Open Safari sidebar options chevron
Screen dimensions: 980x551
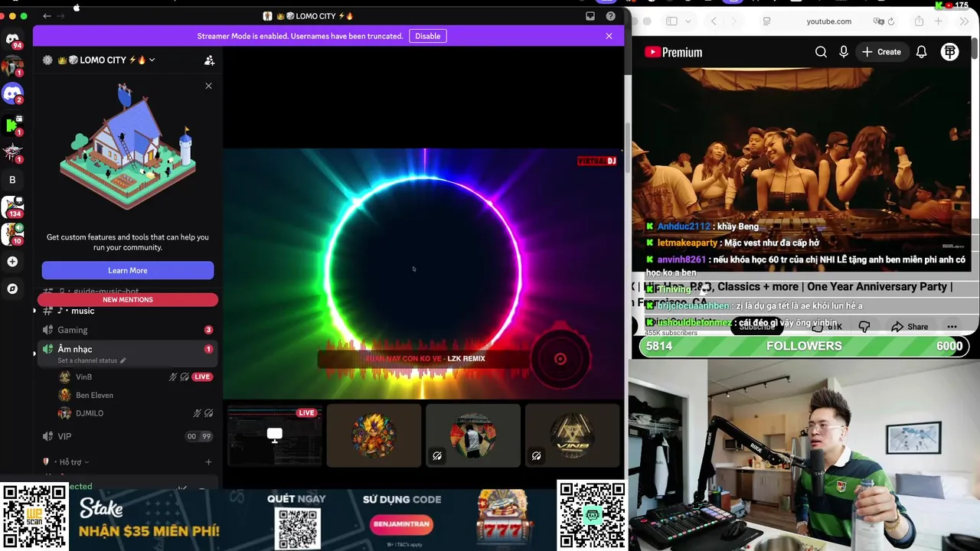tap(688, 21)
